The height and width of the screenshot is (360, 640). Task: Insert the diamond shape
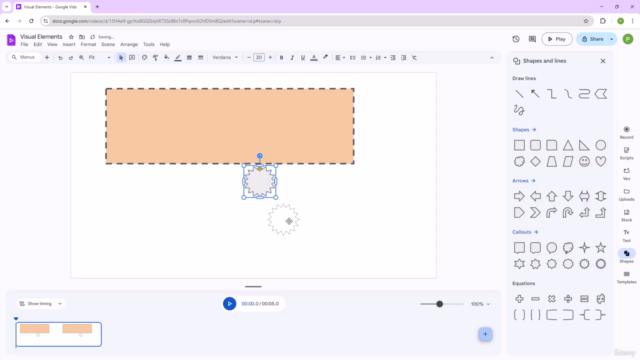(535, 162)
